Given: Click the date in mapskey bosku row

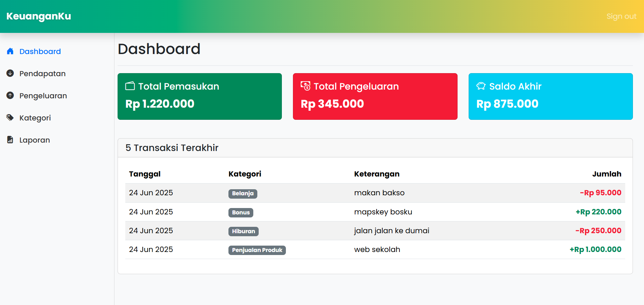Looking at the screenshot, I should (x=151, y=212).
